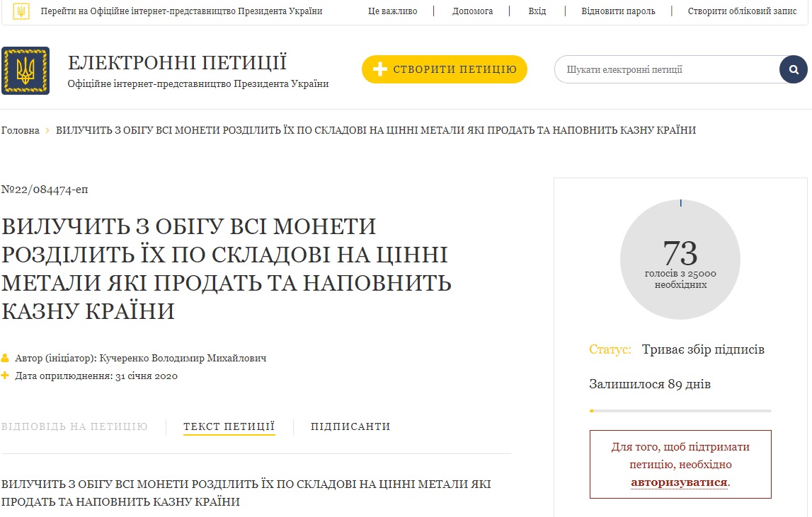Switch to the ПІДПИСАНТИ tab
Screen dimensions: 812x517
point(350,426)
